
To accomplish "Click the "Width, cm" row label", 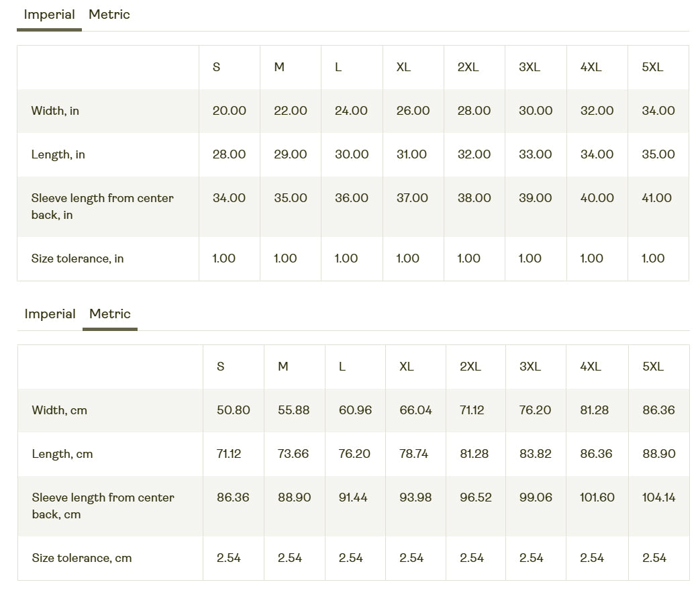I will tap(60, 410).
